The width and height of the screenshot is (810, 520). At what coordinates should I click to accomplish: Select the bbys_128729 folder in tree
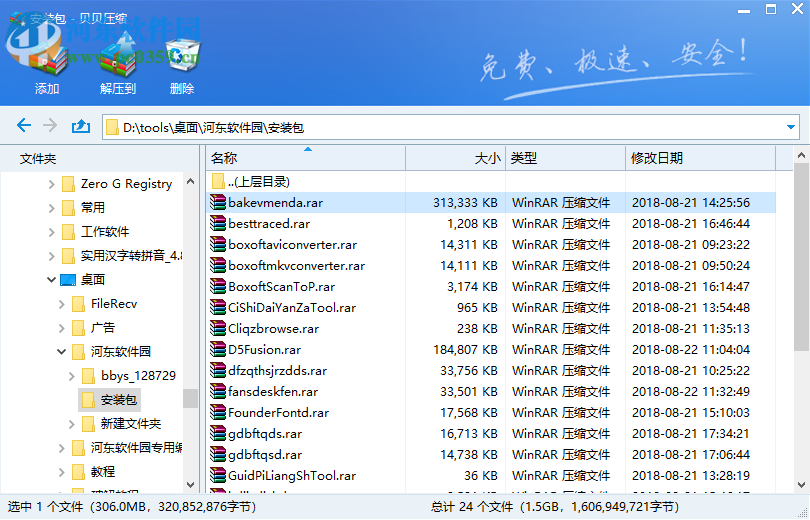click(129, 376)
